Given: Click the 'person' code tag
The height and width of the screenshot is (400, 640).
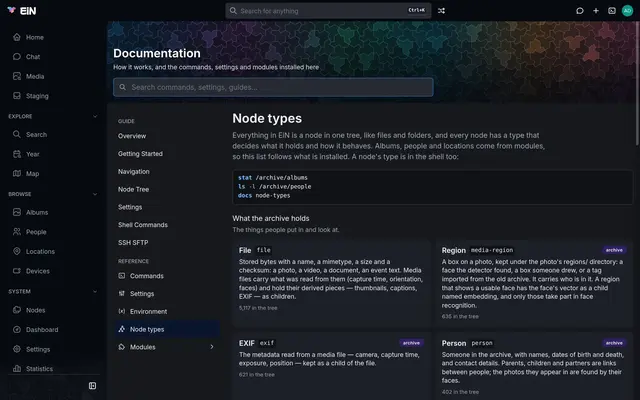Looking at the screenshot, I should (482, 343).
